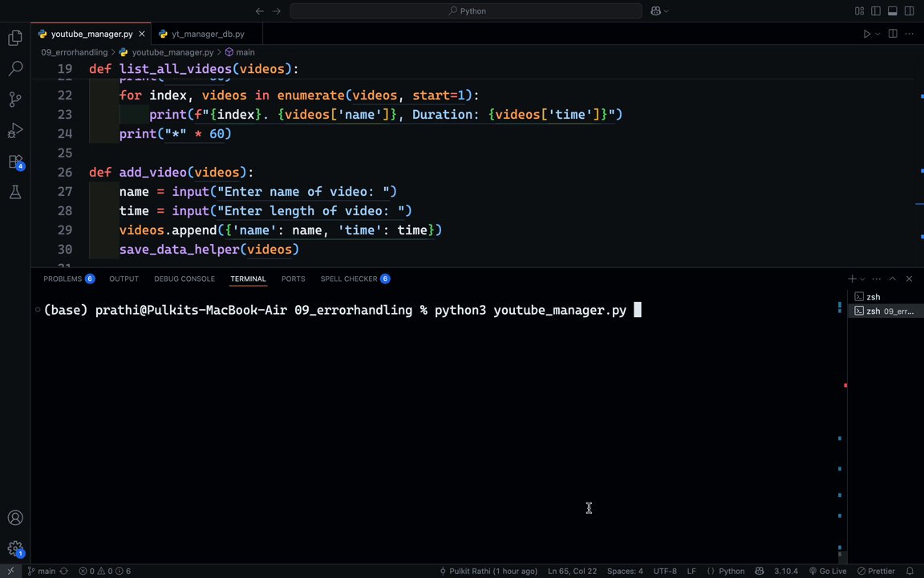924x578 pixels.
Task: Open the Copilot chat icon in title bar
Action: (655, 11)
